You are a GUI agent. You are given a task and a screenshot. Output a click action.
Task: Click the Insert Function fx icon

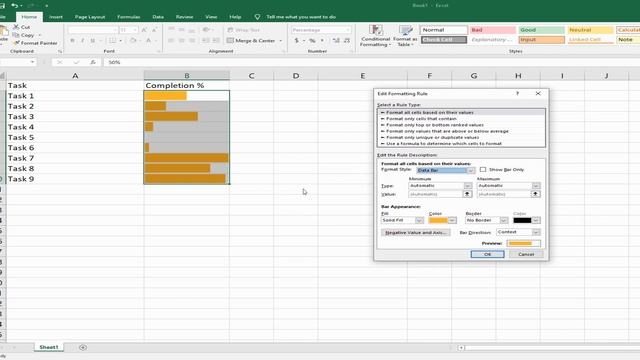pos(93,62)
